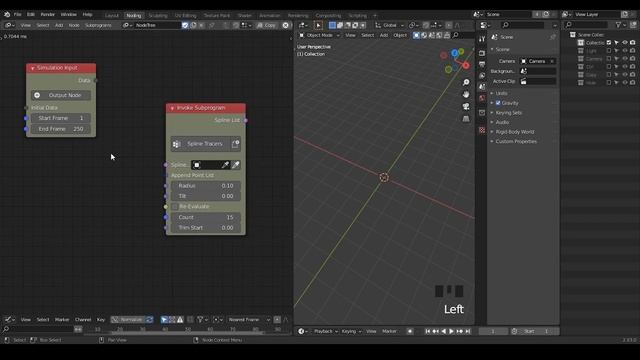
Task: Adjust the Count slider
Action: 206,218
